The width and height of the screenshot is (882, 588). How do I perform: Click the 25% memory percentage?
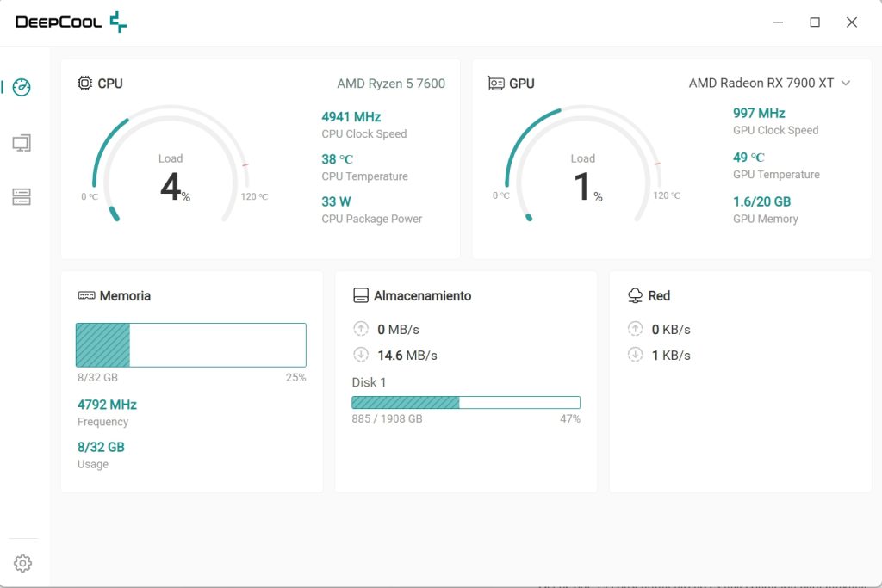tap(296, 377)
